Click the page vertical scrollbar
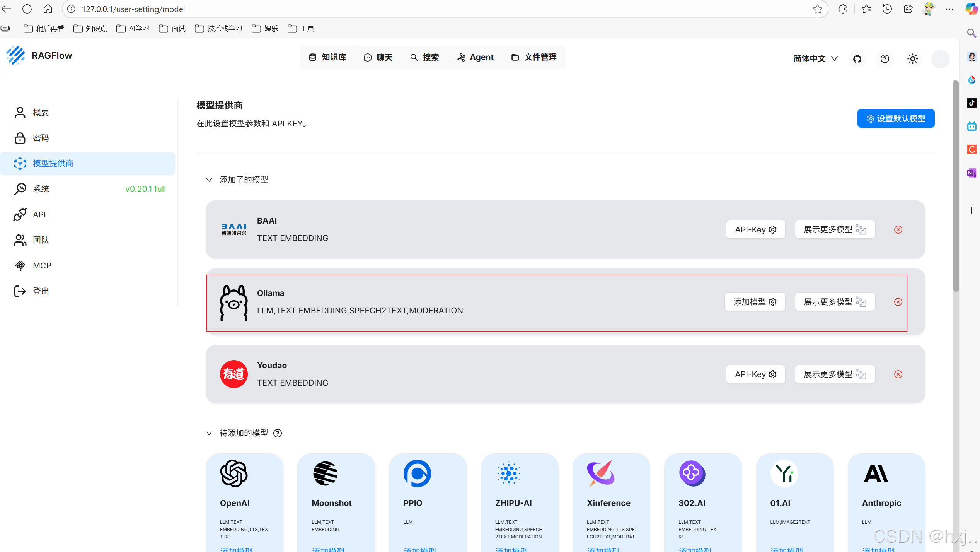980x552 pixels. (956, 186)
